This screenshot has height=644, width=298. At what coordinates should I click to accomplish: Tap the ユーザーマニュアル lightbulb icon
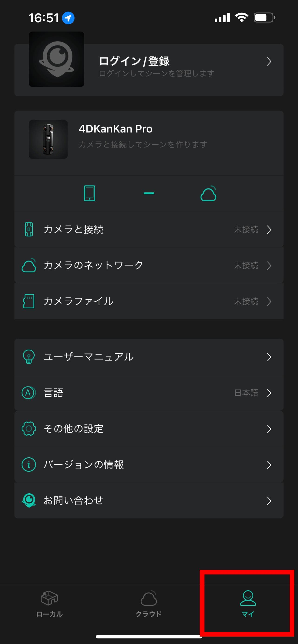coord(29,357)
